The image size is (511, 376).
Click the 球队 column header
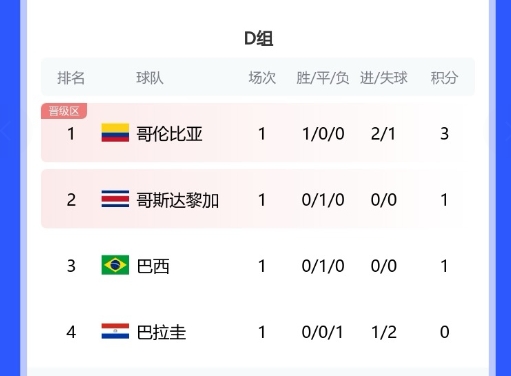pyautogui.click(x=150, y=78)
